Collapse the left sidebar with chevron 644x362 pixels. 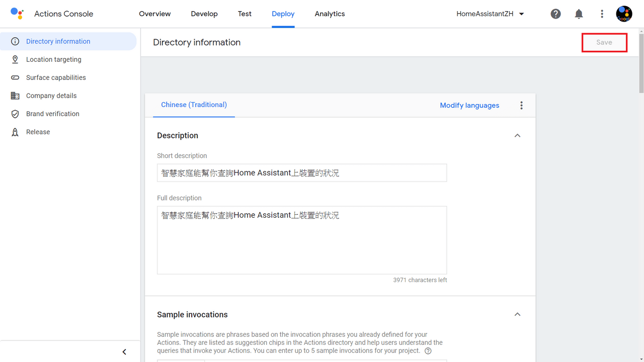(x=124, y=352)
